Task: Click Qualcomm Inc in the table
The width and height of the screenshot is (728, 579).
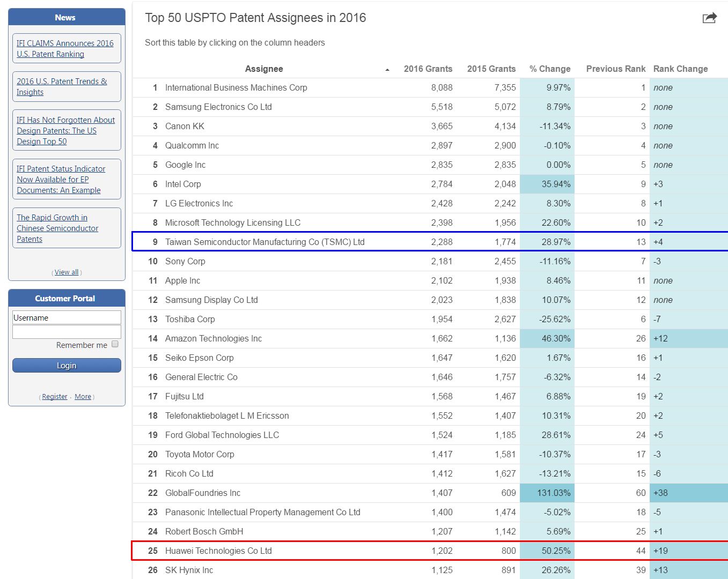Action: tap(192, 145)
